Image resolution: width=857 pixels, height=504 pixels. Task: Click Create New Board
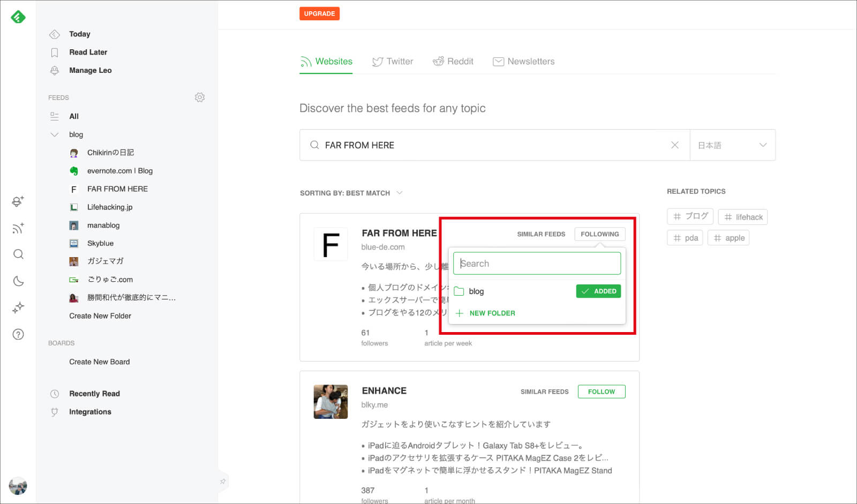pos(99,362)
